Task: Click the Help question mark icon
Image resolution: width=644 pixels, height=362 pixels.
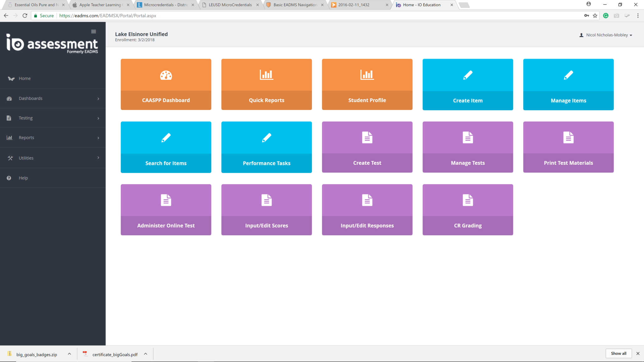Action: pyautogui.click(x=9, y=178)
